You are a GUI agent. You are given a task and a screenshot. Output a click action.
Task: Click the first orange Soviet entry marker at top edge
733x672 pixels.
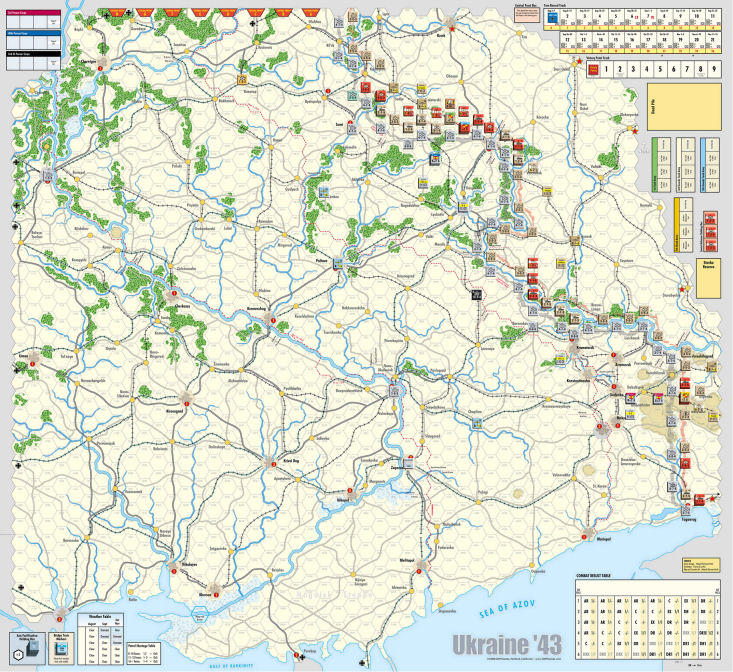coord(115,13)
